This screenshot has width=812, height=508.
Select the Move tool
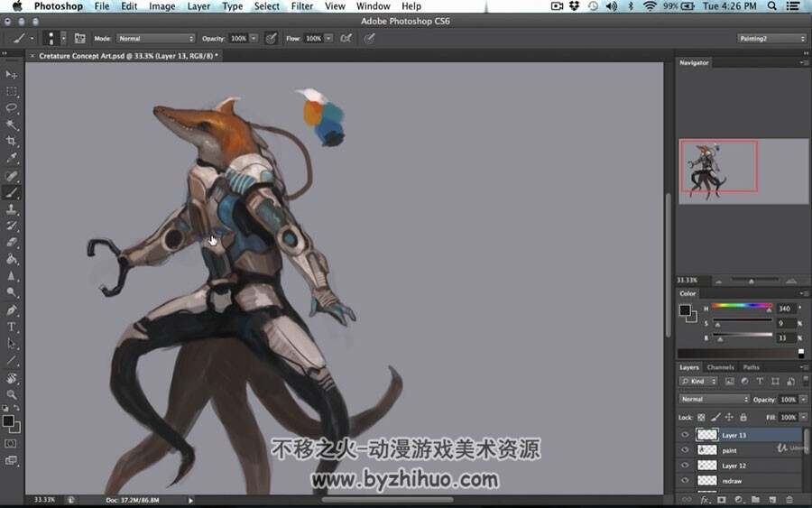click(x=11, y=75)
